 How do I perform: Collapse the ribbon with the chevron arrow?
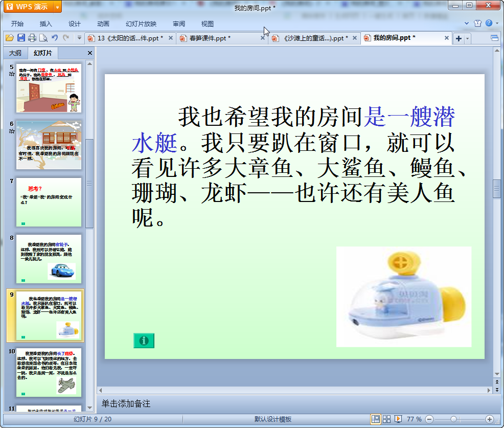tap(467, 23)
